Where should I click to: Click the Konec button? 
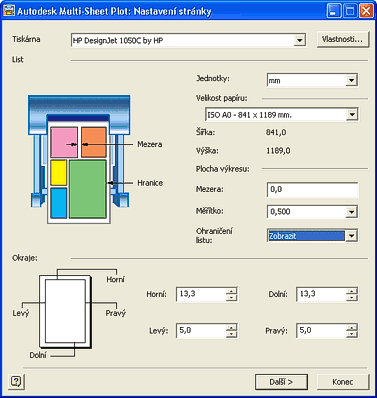click(343, 382)
